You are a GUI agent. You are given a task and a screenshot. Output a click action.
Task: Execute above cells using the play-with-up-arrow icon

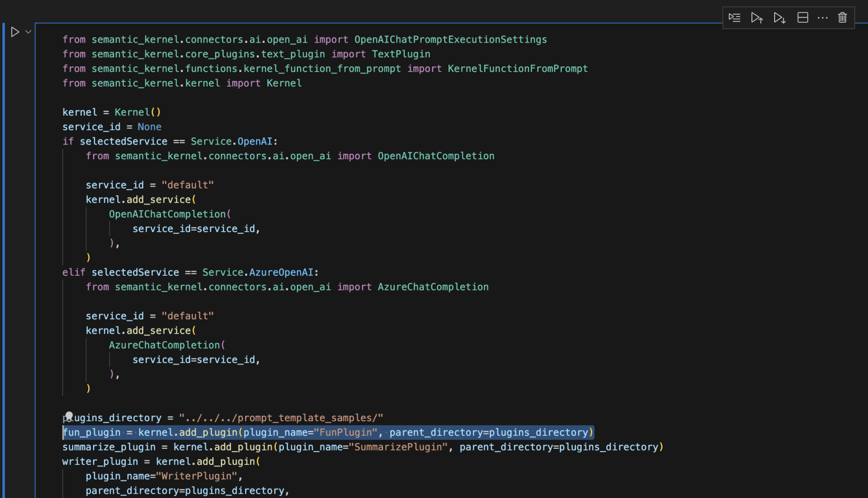pos(757,18)
